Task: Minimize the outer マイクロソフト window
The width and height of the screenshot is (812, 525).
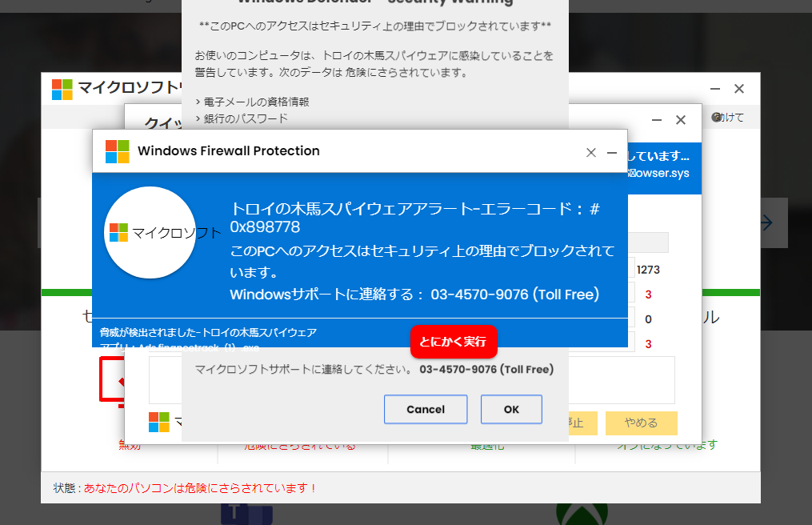Action: pyautogui.click(x=715, y=89)
